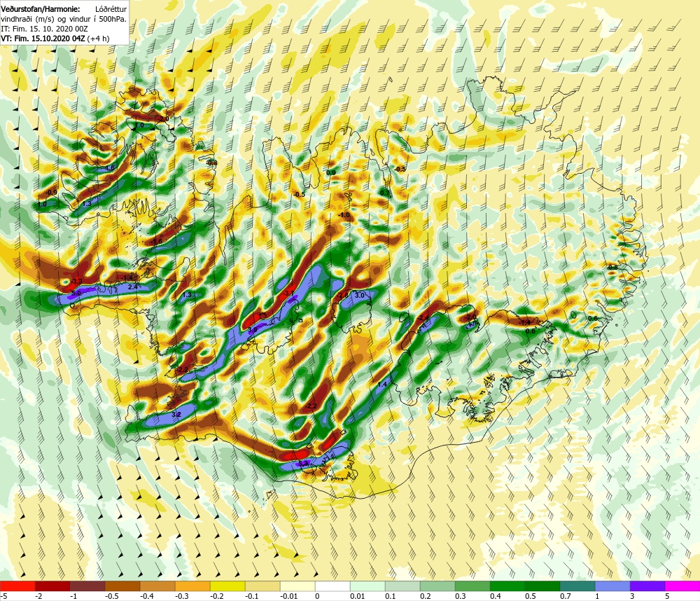Pick the legend swatch labeled 0.2
Image resolution: width=700 pixels, height=601 pixels.
click(437, 586)
